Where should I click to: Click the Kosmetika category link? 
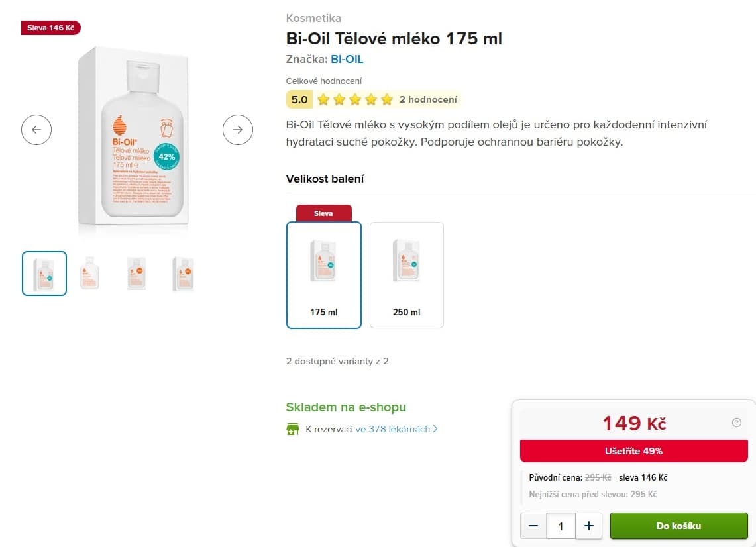[x=313, y=18]
